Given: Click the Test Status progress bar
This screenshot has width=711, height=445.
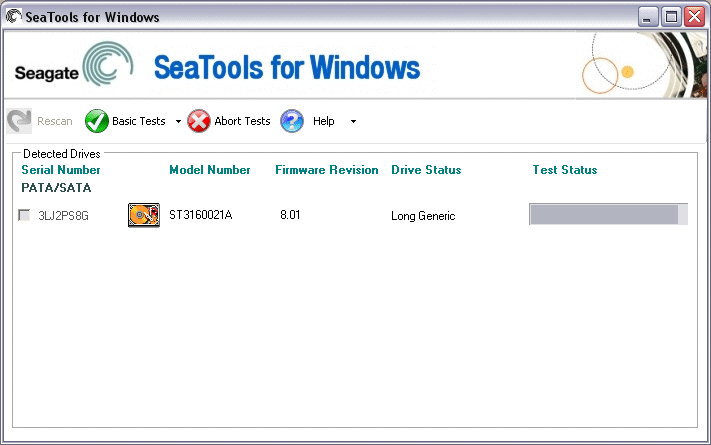Looking at the screenshot, I should pyautogui.click(x=609, y=214).
